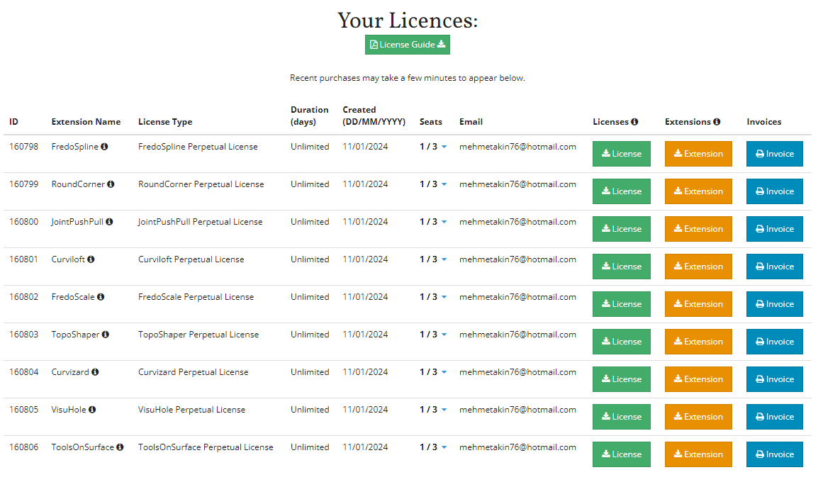Click 'Curvizard Perpetual License' text
This screenshot has width=840, height=504.
194,372
